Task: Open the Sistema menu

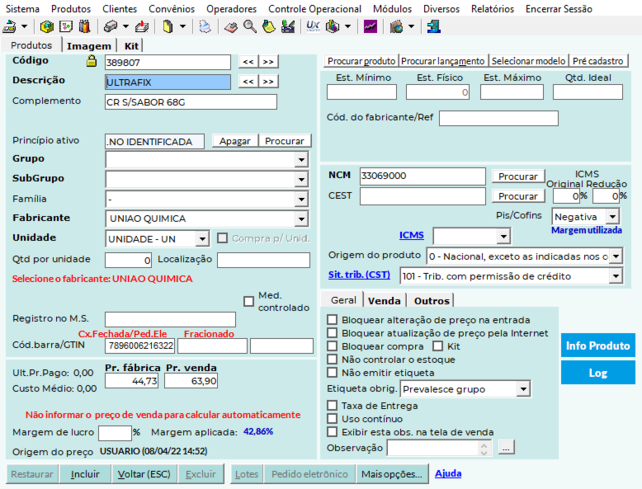Action: 23,9
